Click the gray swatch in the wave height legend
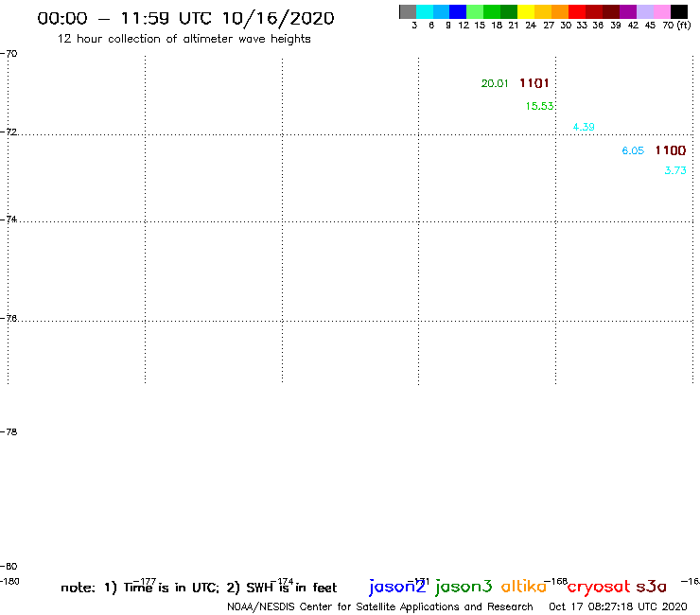This screenshot has height=615, width=700. (408, 11)
